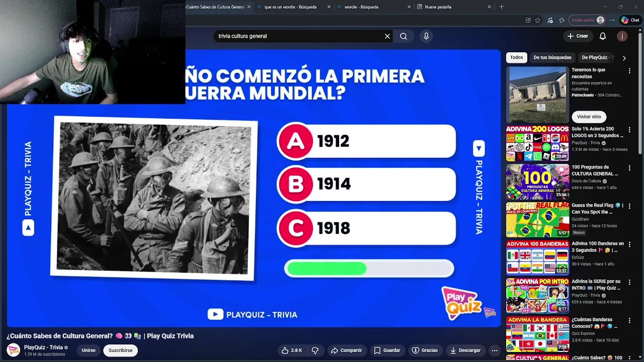Open 'Adivina 100 Banderas' video thumbnail
The height and width of the screenshot is (362, 644).
(537, 258)
